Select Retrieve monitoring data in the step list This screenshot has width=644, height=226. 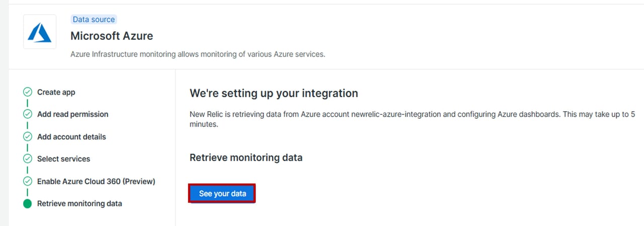79,204
